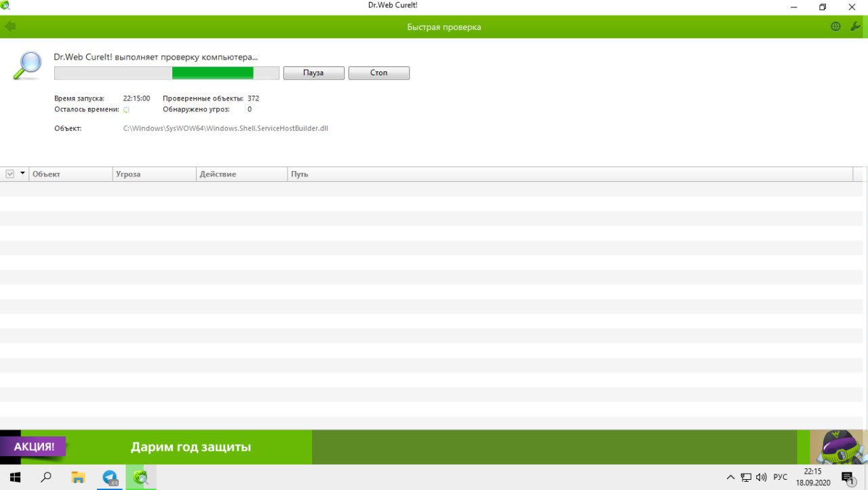868x490 pixels.
Task: Click the Dr.Web title bar logo
Action: (5, 6)
